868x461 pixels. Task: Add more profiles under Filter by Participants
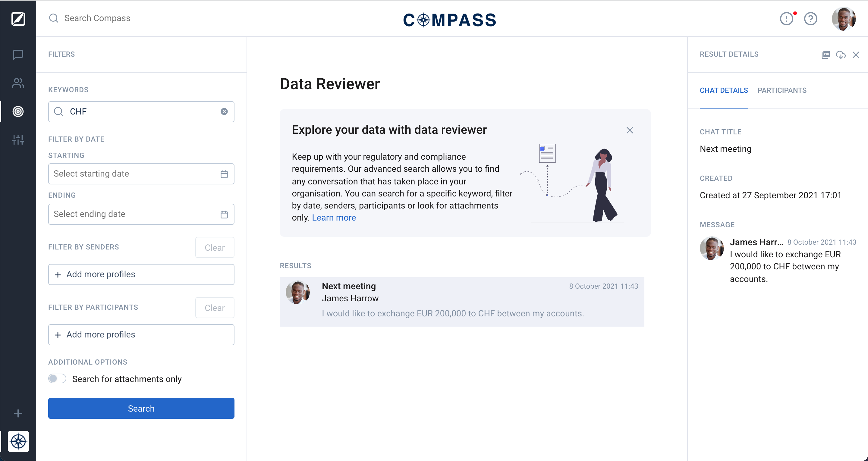(x=141, y=335)
